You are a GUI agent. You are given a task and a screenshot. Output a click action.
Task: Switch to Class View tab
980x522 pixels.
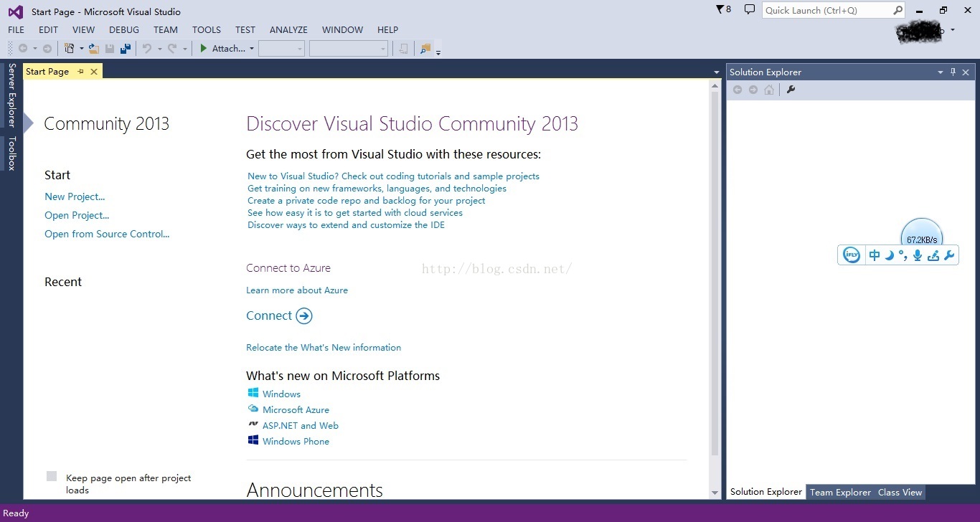(x=900, y=492)
